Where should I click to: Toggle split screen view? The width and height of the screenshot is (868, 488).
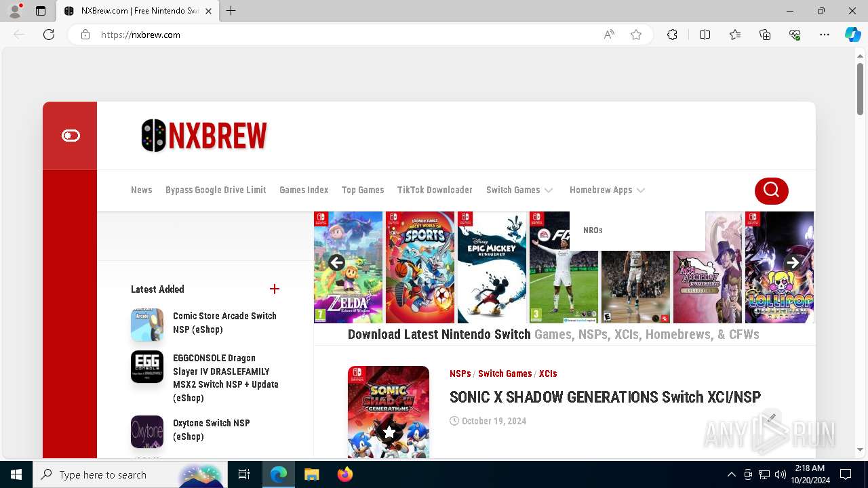pos(705,35)
